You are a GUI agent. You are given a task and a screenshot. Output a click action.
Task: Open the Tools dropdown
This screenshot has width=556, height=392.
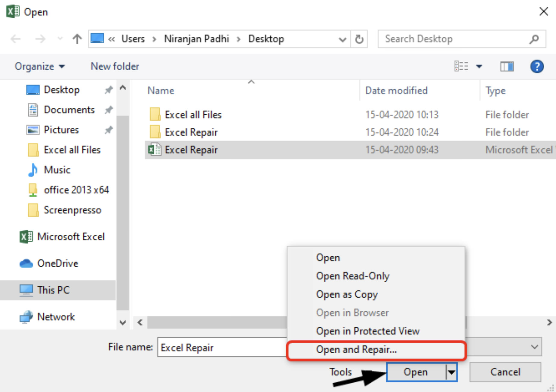(x=340, y=372)
